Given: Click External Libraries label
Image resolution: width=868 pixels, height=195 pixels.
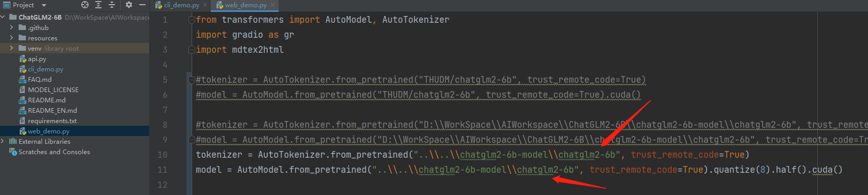Looking at the screenshot, I should click(45, 141).
